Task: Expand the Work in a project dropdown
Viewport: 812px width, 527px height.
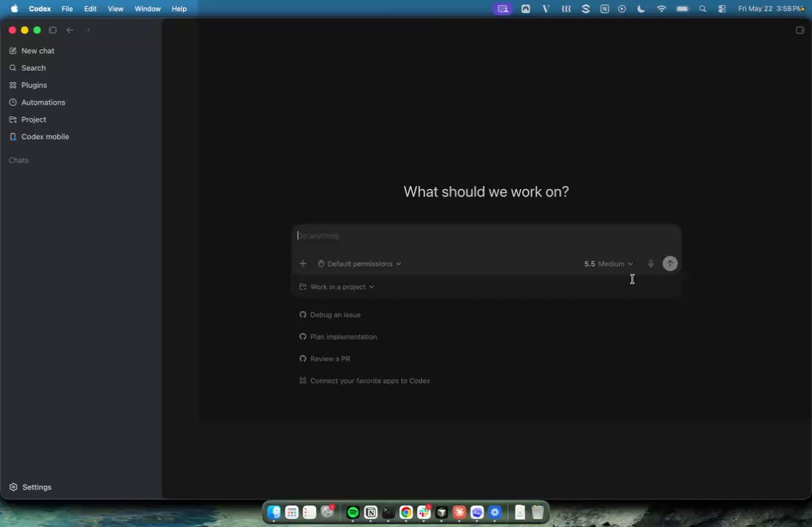Action: (x=337, y=287)
